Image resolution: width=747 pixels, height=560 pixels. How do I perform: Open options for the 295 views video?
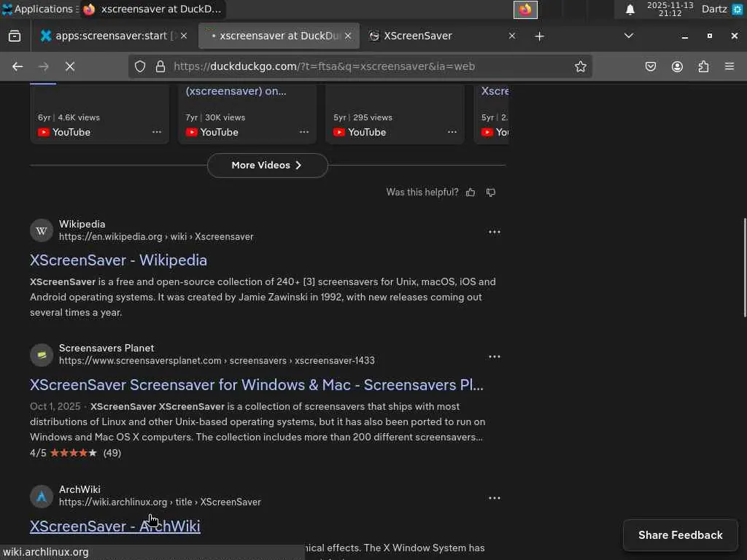tap(452, 132)
